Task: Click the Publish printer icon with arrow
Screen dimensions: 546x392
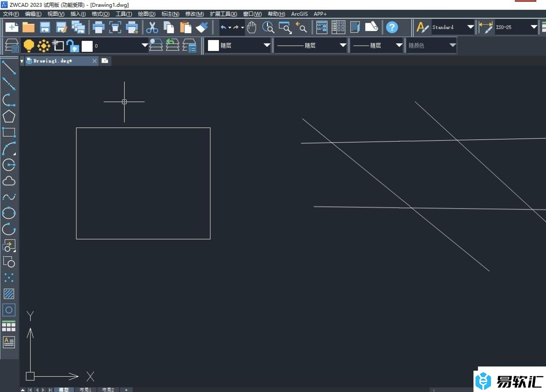Action: [x=132, y=27]
